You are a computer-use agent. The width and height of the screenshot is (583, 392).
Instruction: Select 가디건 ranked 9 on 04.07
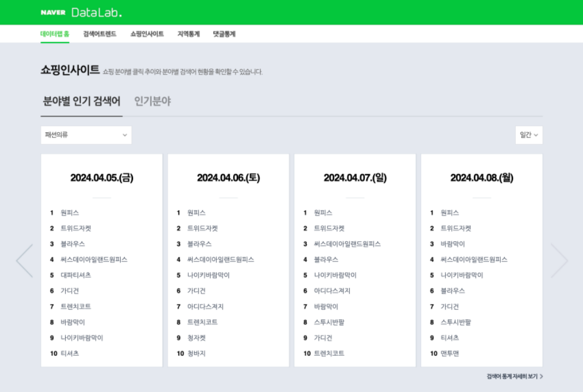323,338
